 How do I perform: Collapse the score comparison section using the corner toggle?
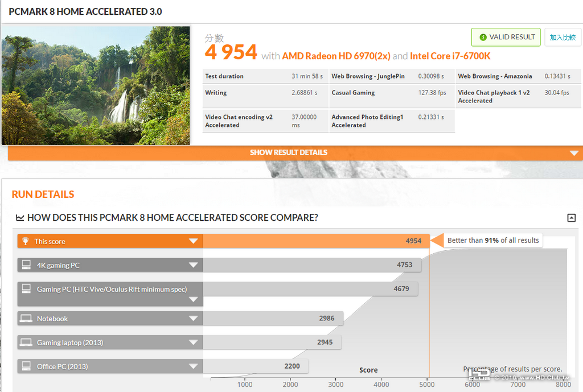click(x=572, y=218)
